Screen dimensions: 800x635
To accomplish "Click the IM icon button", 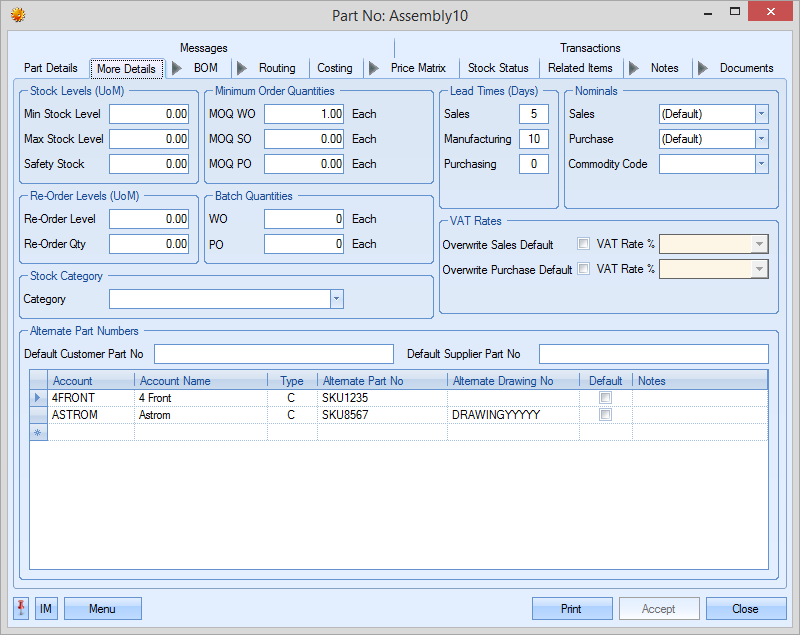I will point(46,608).
